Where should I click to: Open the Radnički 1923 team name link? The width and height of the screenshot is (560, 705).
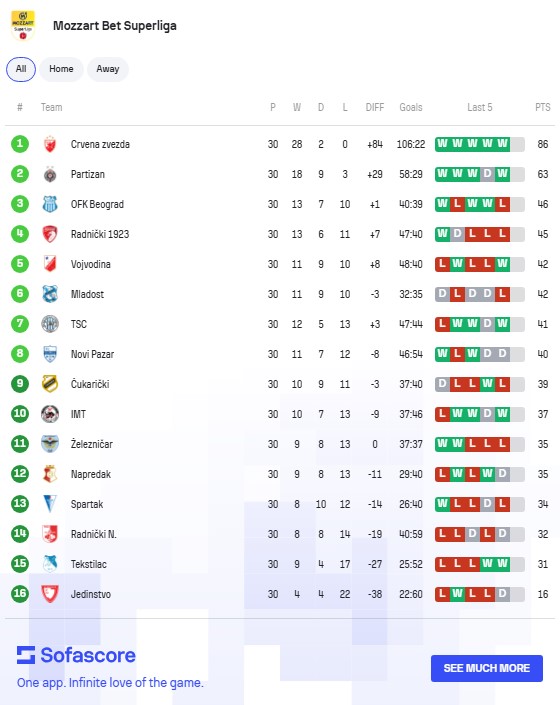click(x=100, y=234)
